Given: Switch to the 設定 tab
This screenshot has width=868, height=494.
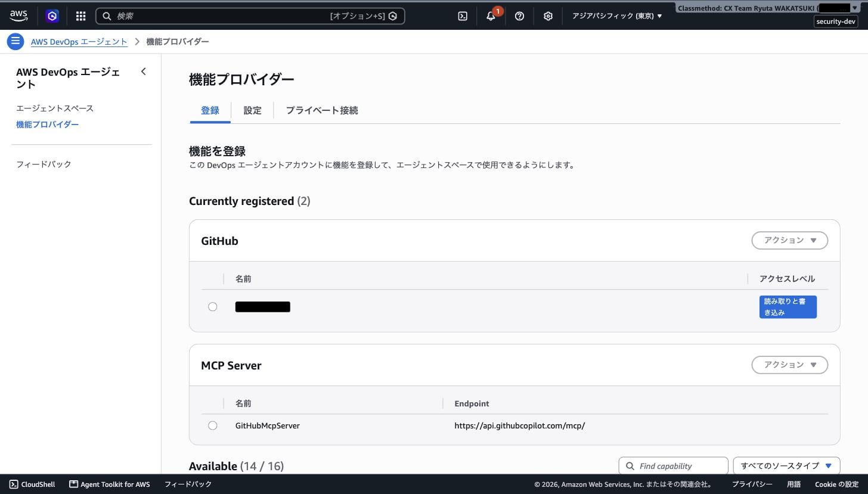Looking at the screenshot, I should pos(252,110).
